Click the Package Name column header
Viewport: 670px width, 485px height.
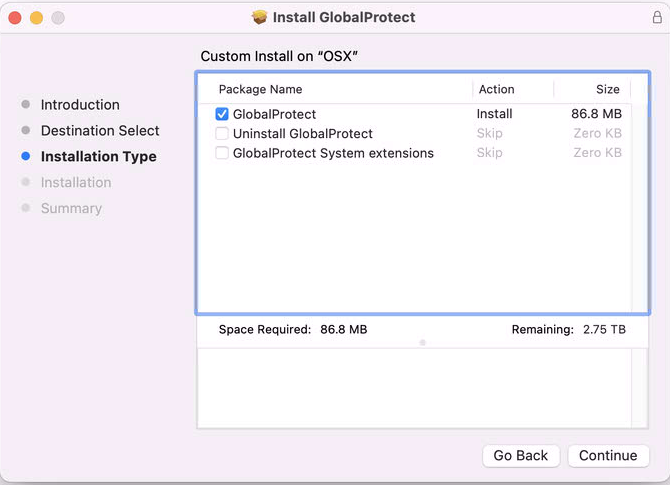[260, 89]
